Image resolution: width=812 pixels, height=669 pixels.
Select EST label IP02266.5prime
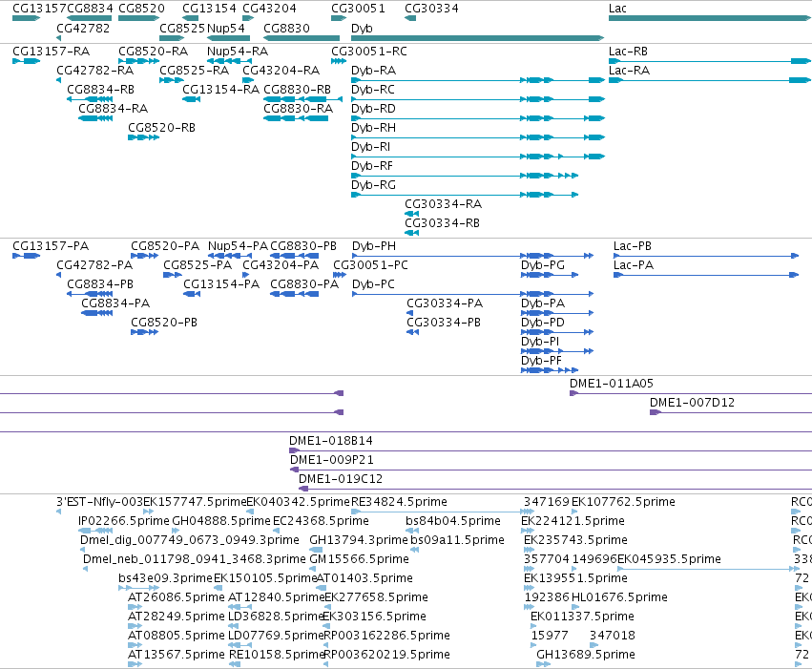click(x=124, y=521)
